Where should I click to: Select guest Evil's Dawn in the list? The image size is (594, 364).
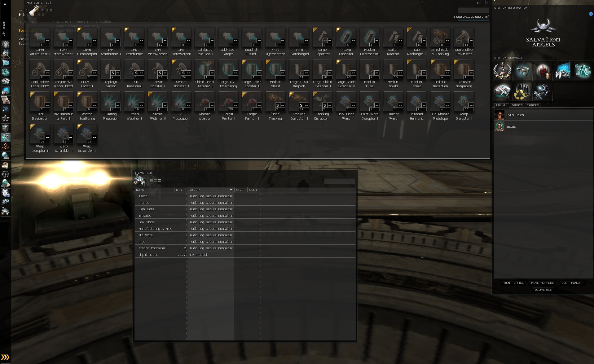pyautogui.click(x=543, y=115)
